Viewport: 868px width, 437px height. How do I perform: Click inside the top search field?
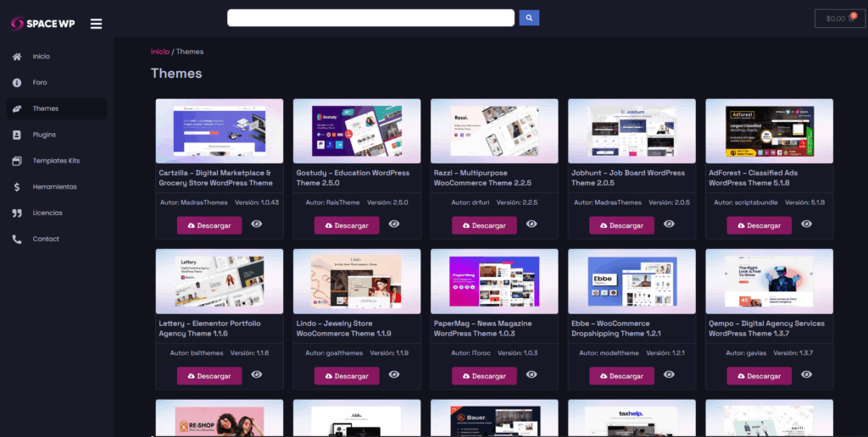tap(371, 18)
